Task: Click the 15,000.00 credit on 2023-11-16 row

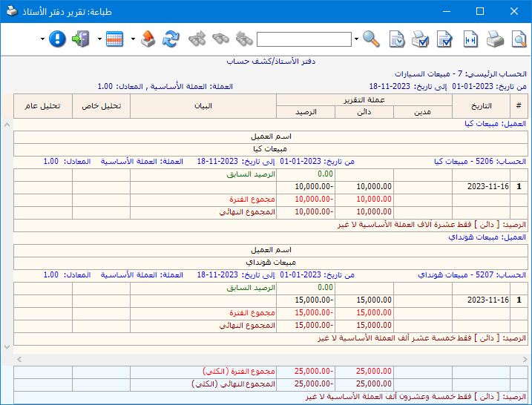Action: tap(374, 300)
